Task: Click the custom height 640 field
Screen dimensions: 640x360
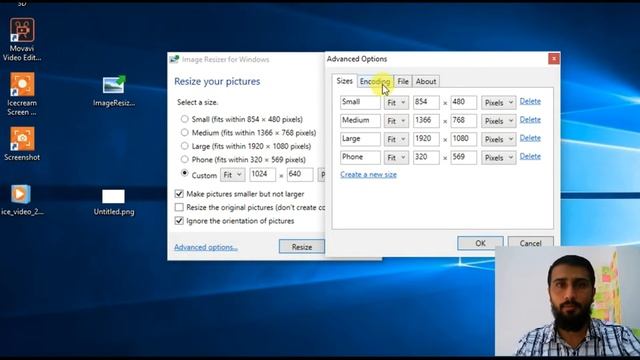Action: click(x=300, y=175)
